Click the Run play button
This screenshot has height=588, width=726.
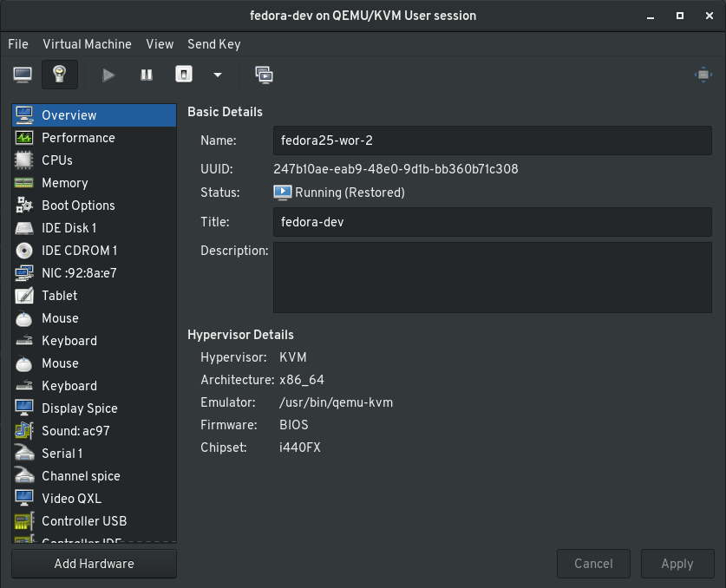[x=108, y=75]
